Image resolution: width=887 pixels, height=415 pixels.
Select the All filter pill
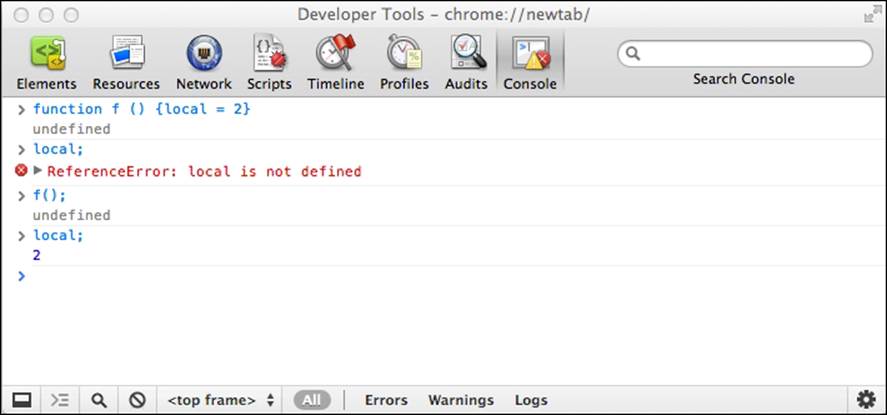coord(312,400)
